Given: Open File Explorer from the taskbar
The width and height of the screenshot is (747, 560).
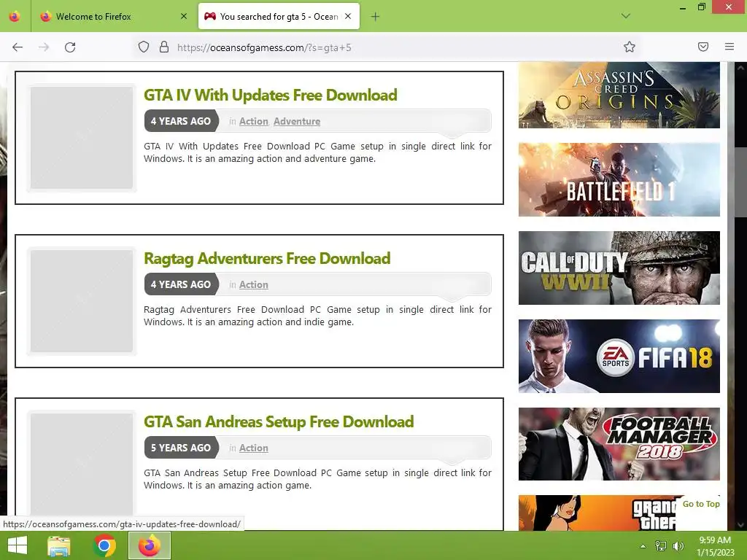Looking at the screenshot, I should click(59, 545).
